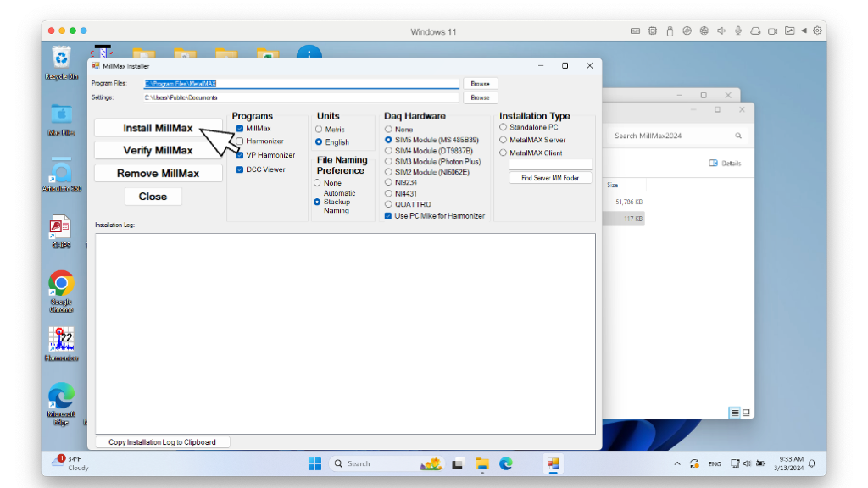Open the Articulate 360 desktop shortcut
This screenshot has height=488, width=868.
(x=61, y=175)
